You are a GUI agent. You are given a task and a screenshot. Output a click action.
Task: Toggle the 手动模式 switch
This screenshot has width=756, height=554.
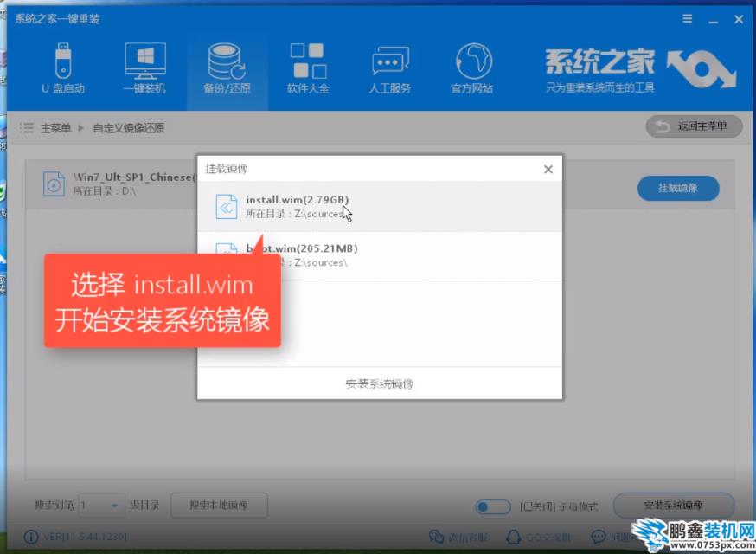[x=492, y=506]
